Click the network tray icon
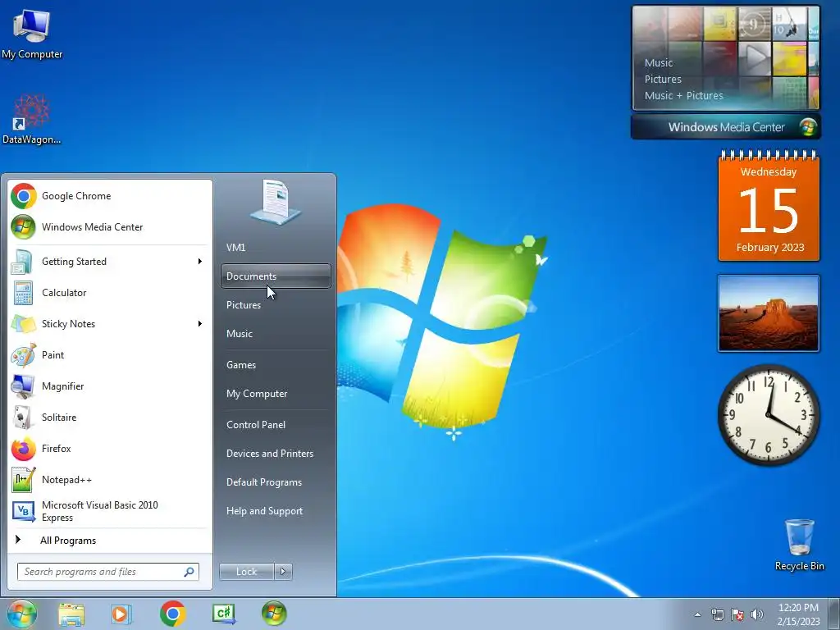The height and width of the screenshot is (630, 840). pyautogui.click(x=717, y=615)
